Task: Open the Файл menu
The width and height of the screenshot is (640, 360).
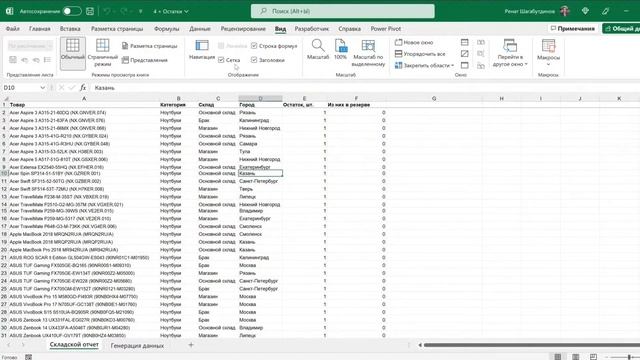Action: coord(13,29)
